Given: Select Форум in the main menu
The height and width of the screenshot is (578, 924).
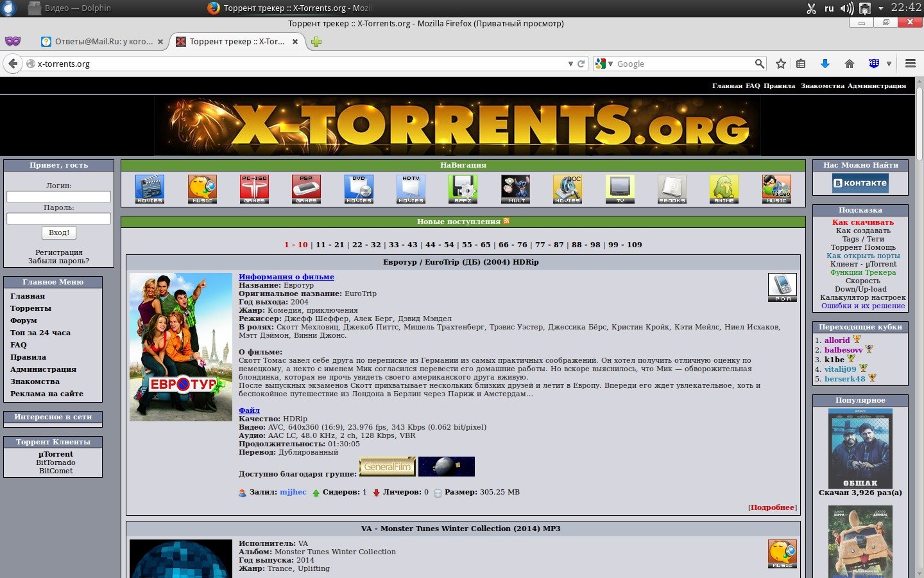Looking at the screenshot, I should [x=24, y=320].
